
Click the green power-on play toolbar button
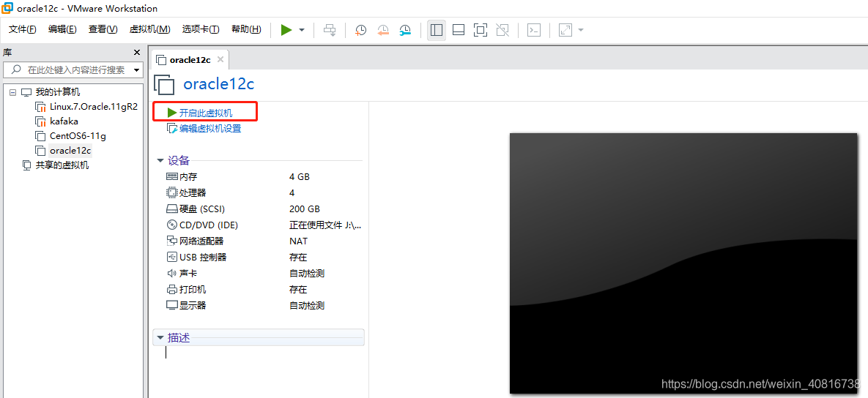286,30
